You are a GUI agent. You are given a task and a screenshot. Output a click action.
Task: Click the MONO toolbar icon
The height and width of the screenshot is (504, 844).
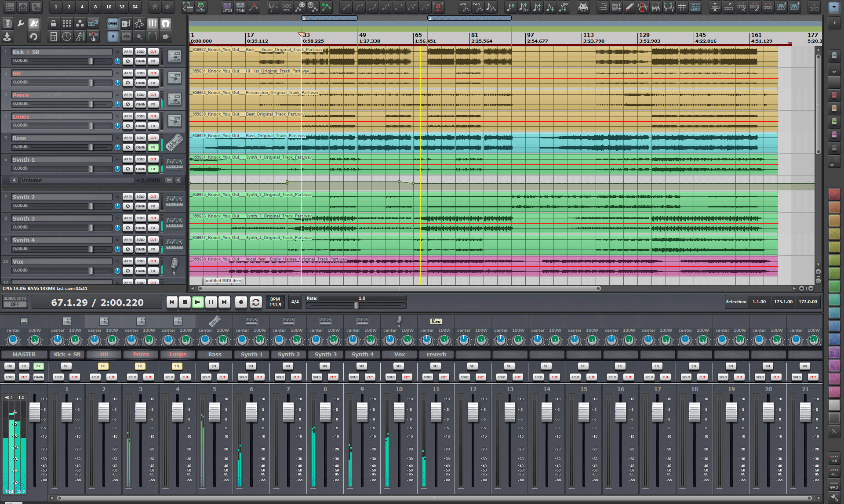[695, 7]
